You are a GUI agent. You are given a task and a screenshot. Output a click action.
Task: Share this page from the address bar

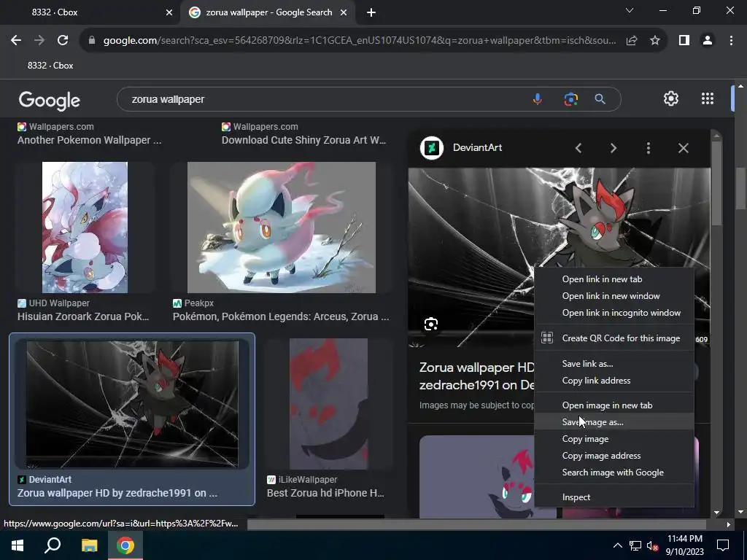coord(632,41)
